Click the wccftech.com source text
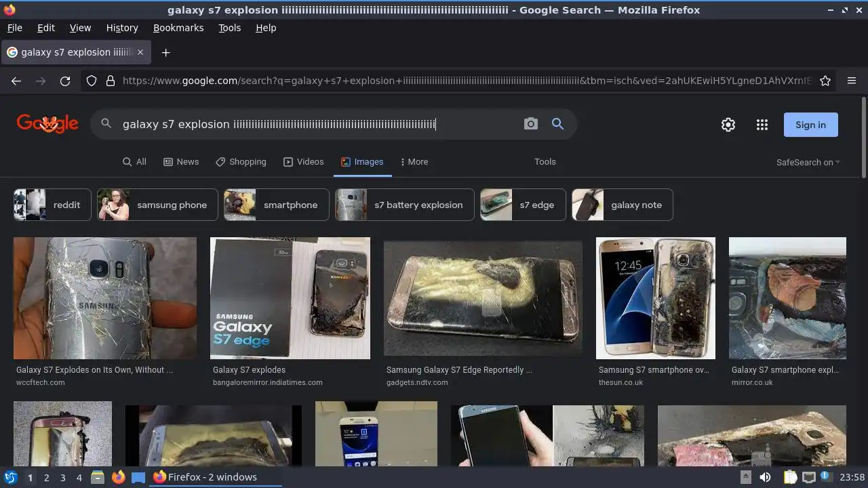868x488 pixels. (x=41, y=382)
